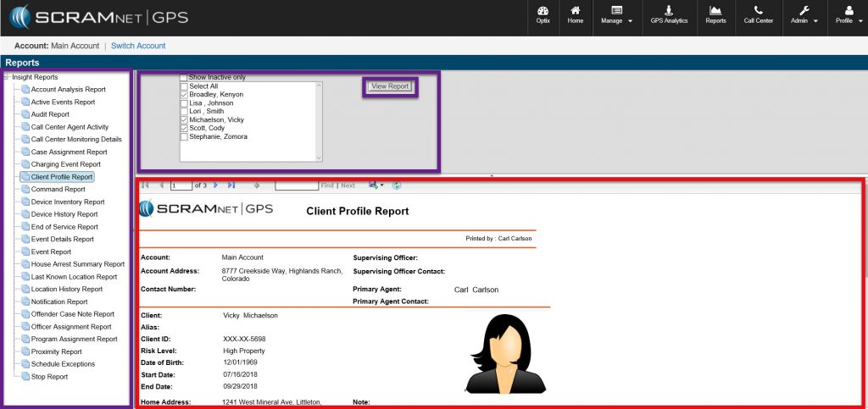Refresh the report with the green icon
This screenshot has width=868, height=409.
[x=397, y=185]
